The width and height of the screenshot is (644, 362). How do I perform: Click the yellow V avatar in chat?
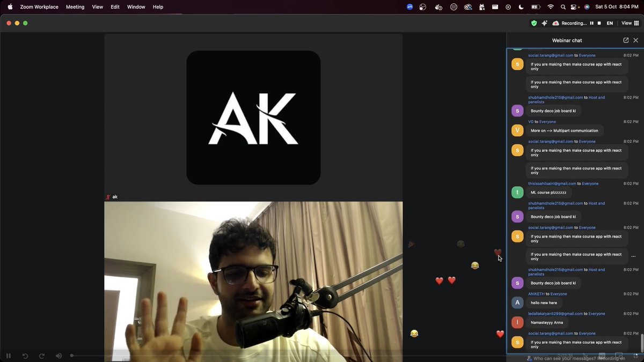517,130
